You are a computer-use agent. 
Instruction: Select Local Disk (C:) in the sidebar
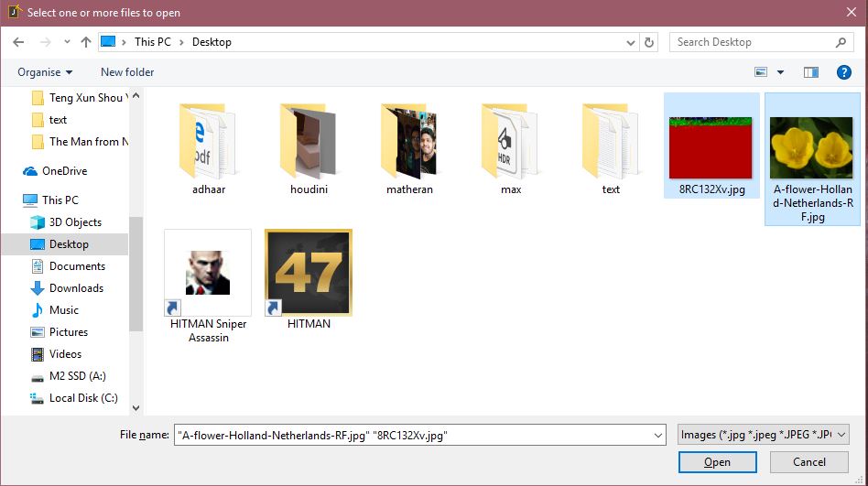pos(82,398)
